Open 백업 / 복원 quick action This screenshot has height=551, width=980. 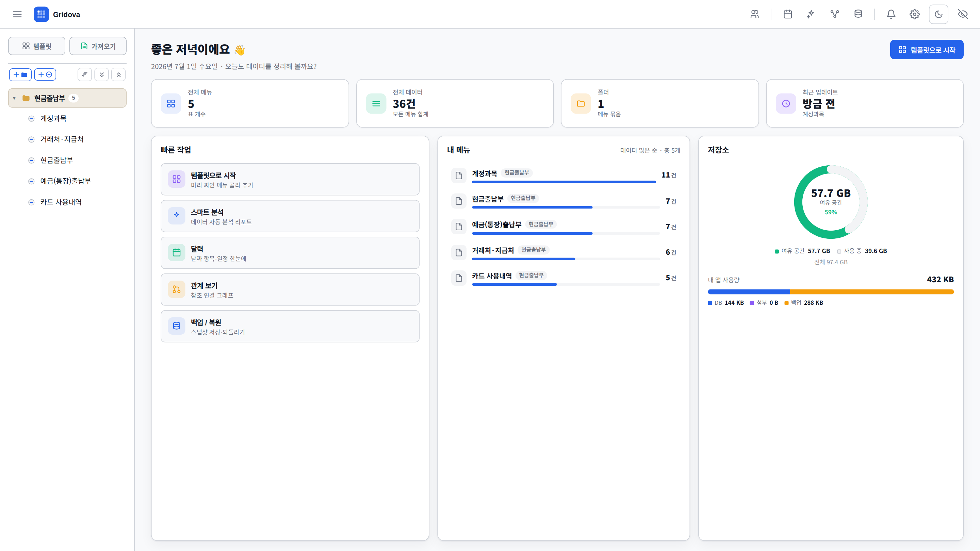click(290, 326)
